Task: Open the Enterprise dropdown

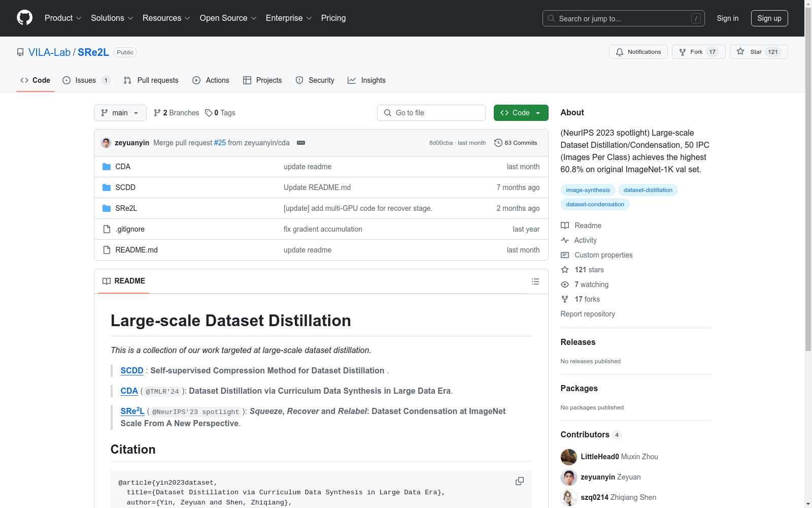Action: [289, 18]
